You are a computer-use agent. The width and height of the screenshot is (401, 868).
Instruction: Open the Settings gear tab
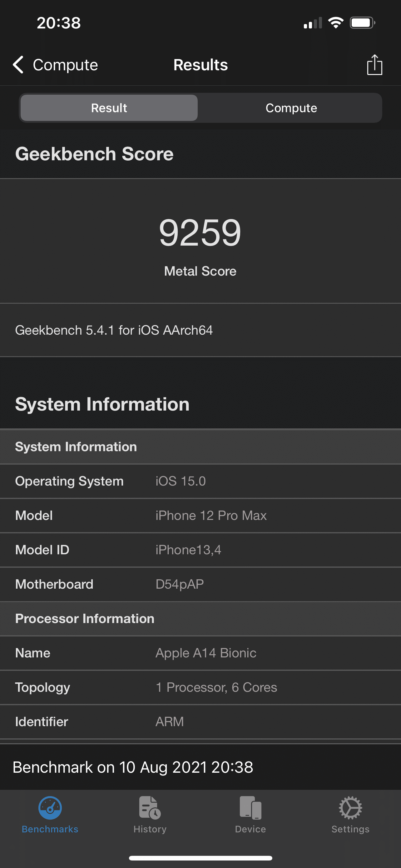pos(350,808)
